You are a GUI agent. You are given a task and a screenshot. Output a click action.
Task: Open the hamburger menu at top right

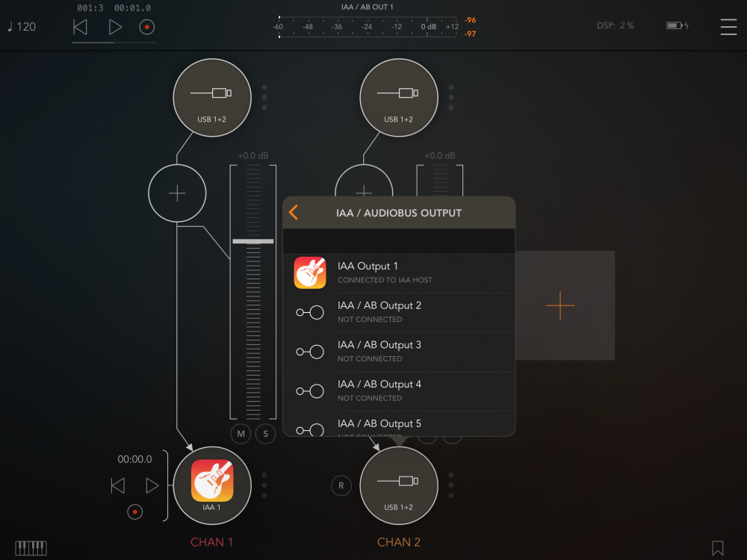(x=728, y=27)
